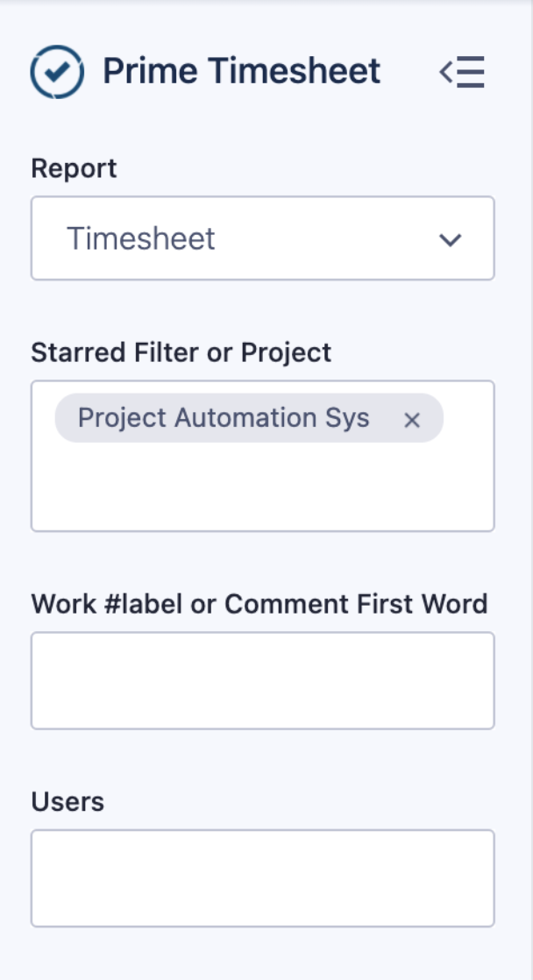
Task: Click the Prime Timesheet title text
Action: point(241,71)
